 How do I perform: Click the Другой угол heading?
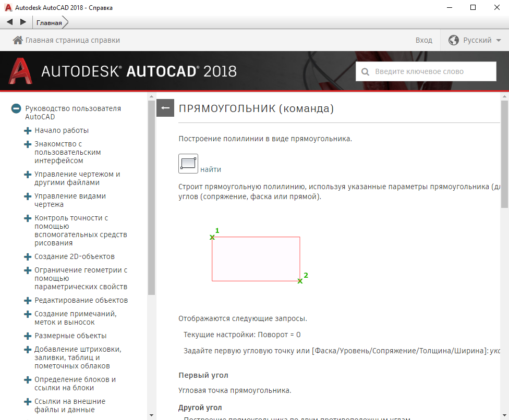(200, 407)
